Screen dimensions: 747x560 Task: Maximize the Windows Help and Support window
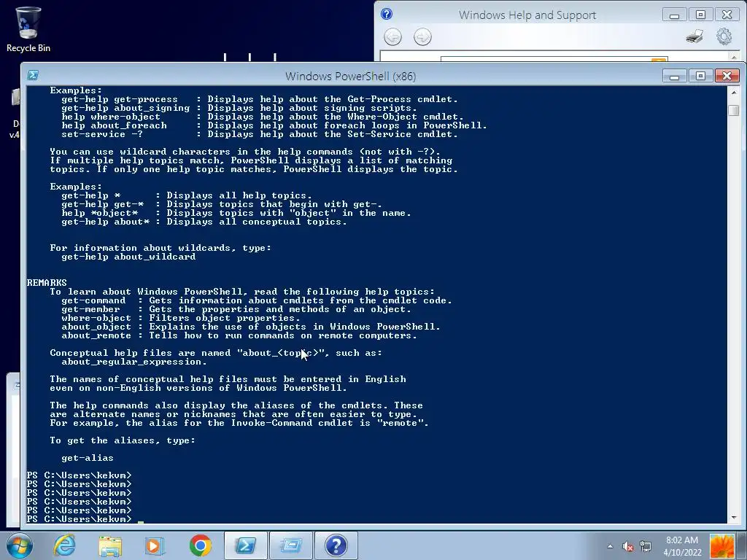tap(700, 15)
